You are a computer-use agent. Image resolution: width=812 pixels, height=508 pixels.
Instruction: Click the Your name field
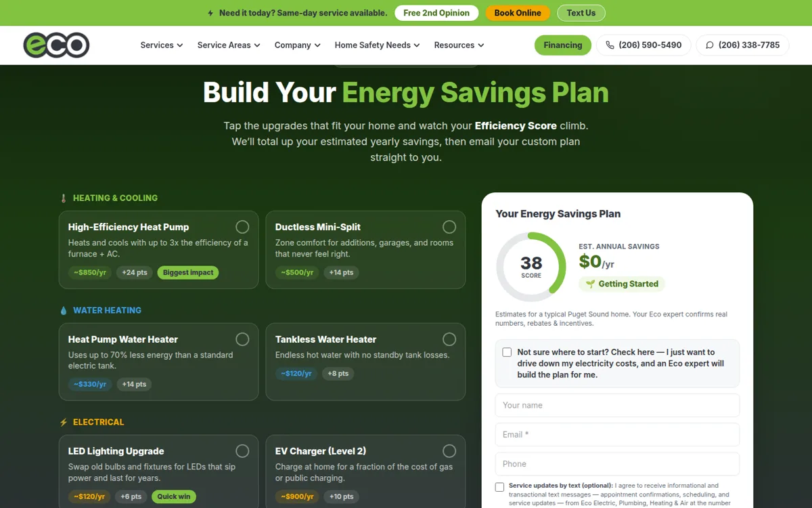tap(617, 405)
